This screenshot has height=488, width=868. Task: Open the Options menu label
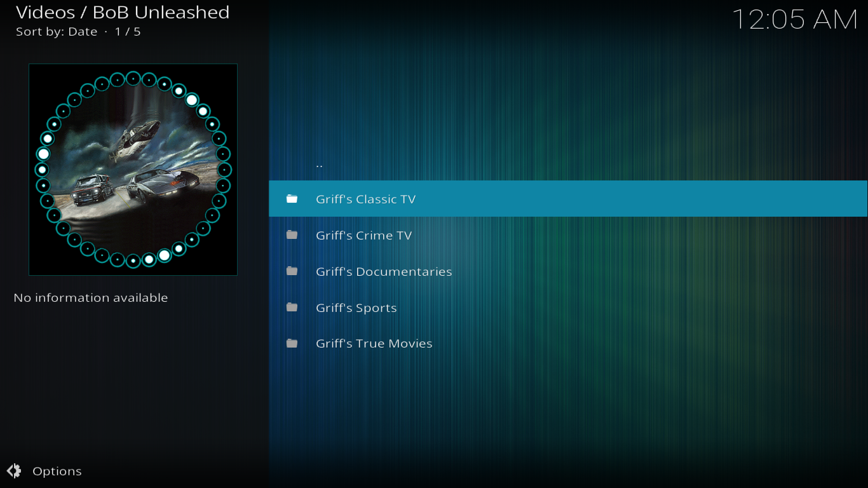tap(57, 471)
